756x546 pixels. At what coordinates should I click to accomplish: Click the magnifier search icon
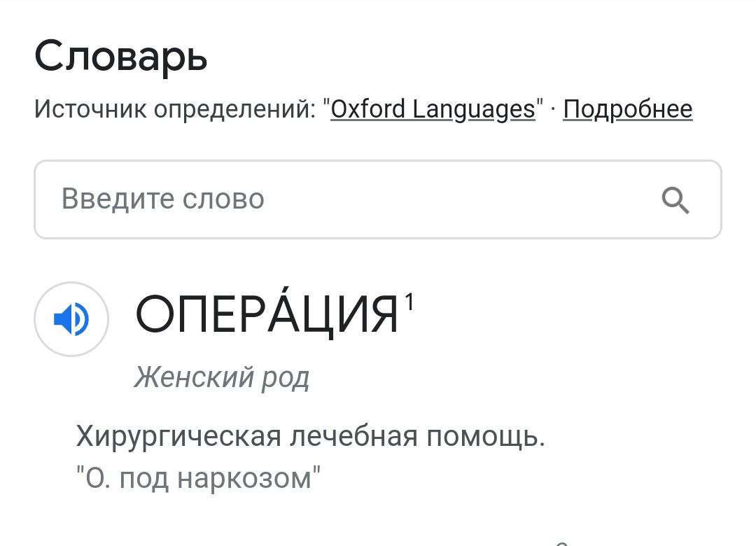(x=675, y=201)
